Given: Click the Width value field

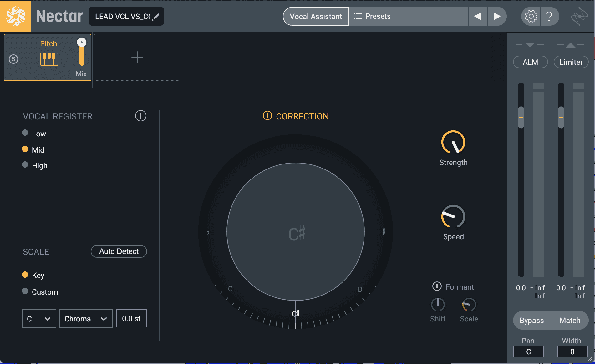Looking at the screenshot, I should click(572, 351).
